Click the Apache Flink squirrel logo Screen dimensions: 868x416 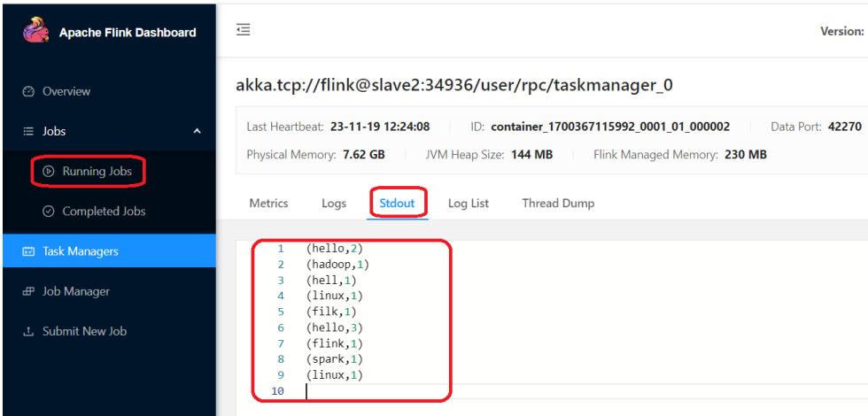pyautogui.click(x=34, y=30)
